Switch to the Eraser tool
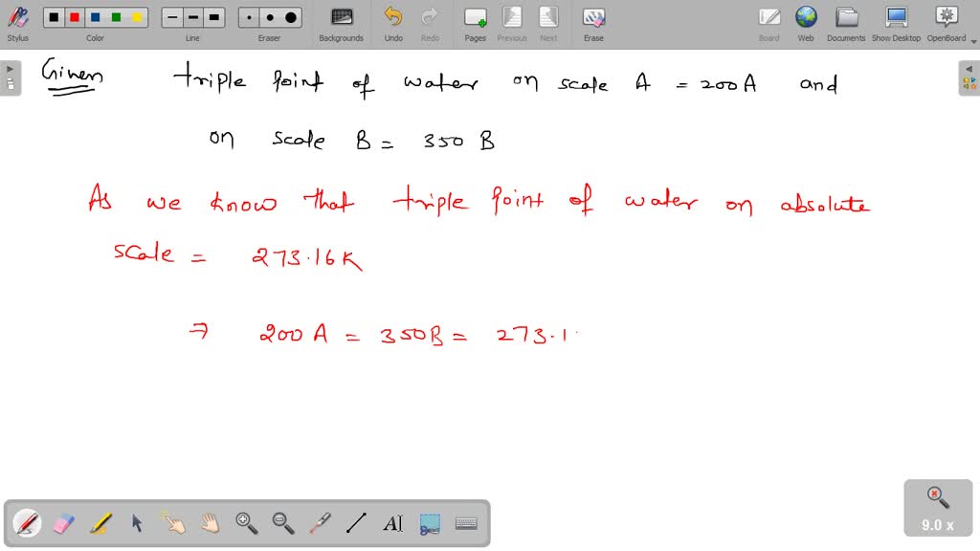 [x=61, y=523]
